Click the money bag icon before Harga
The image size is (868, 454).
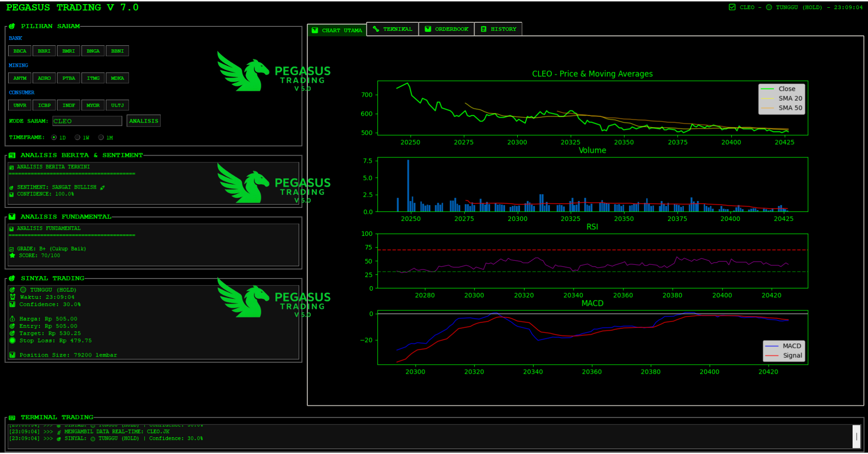12,319
